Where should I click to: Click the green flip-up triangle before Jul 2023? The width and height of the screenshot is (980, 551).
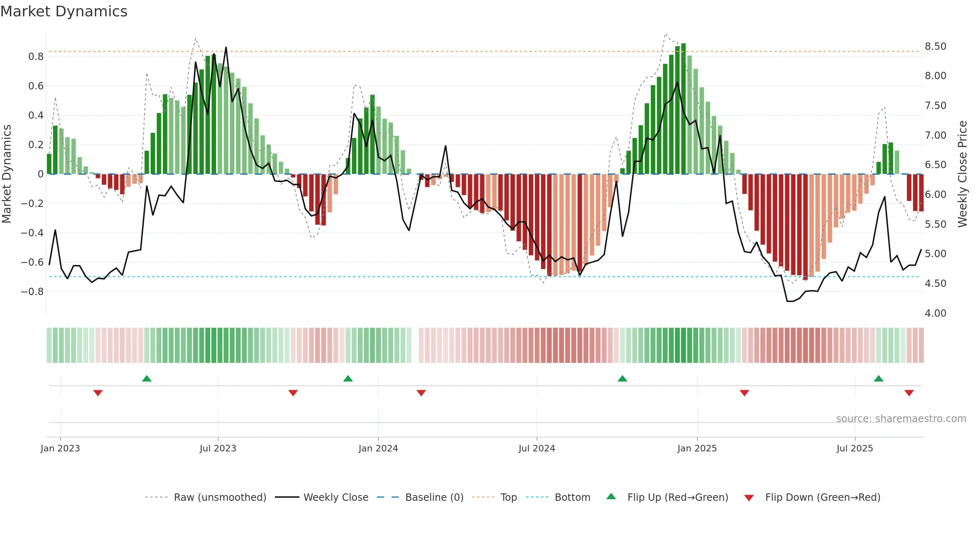click(147, 378)
